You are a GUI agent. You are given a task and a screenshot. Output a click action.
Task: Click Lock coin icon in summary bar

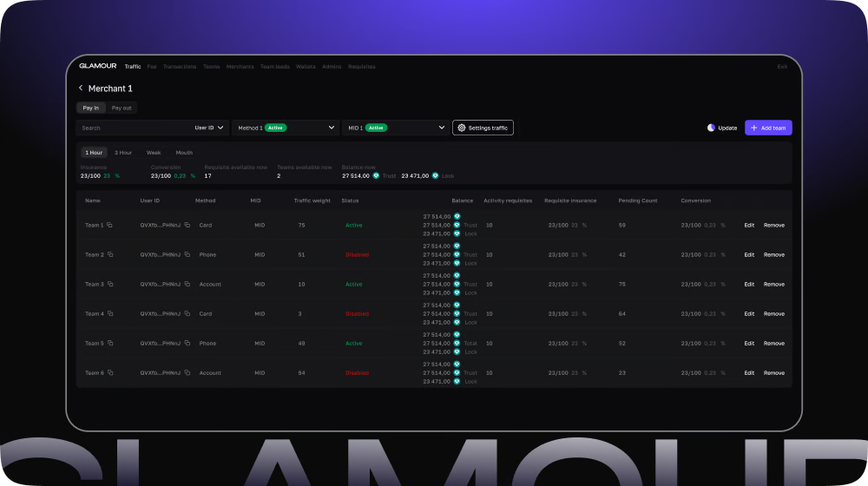click(435, 175)
